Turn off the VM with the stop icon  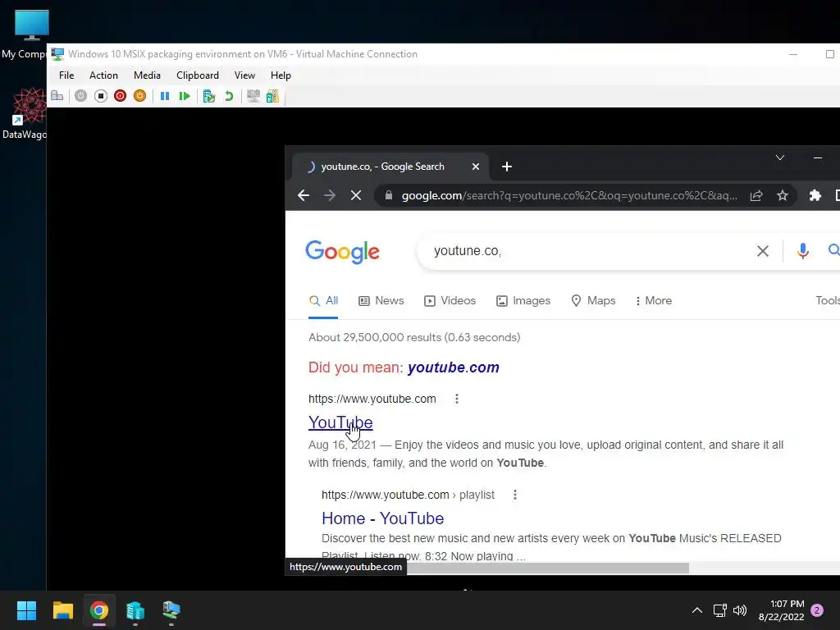click(x=101, y=96)
